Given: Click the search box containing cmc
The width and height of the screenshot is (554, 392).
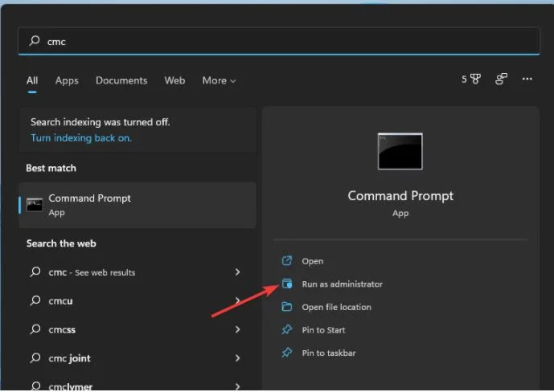Looking at the screenshot, I should (x=279, y=41).
